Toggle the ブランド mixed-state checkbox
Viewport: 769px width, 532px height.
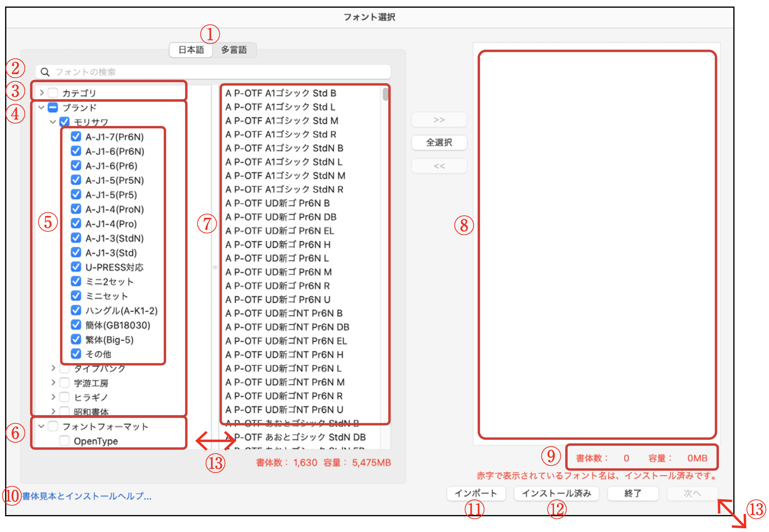tap(53, 107)
